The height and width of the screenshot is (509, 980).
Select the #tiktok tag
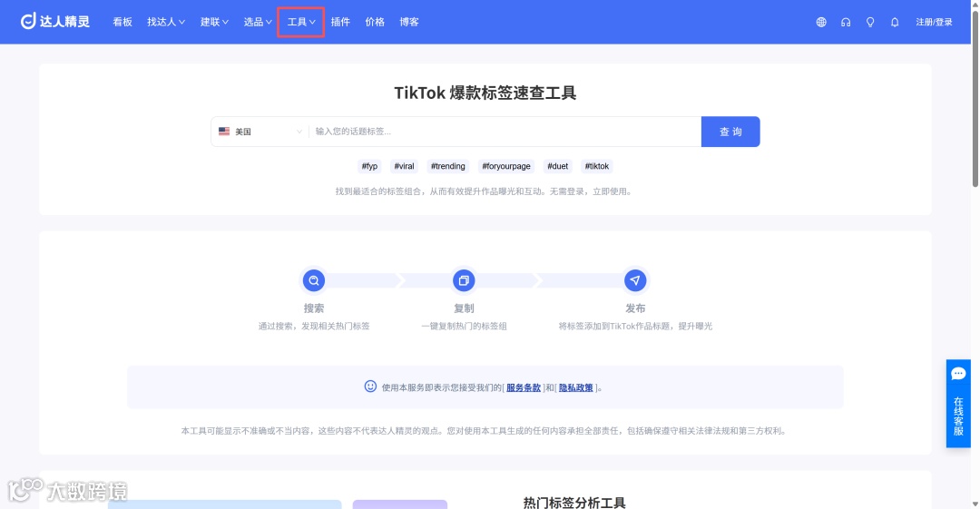[597, 166]
